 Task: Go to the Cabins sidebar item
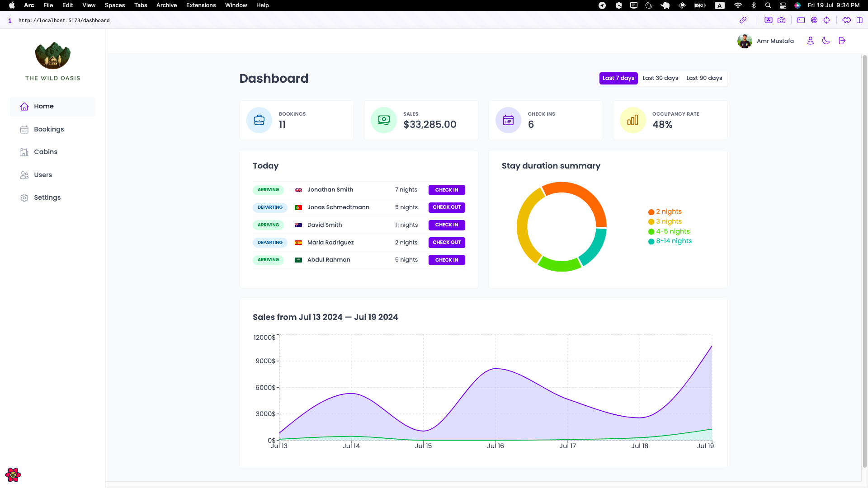tap(46, 152)
